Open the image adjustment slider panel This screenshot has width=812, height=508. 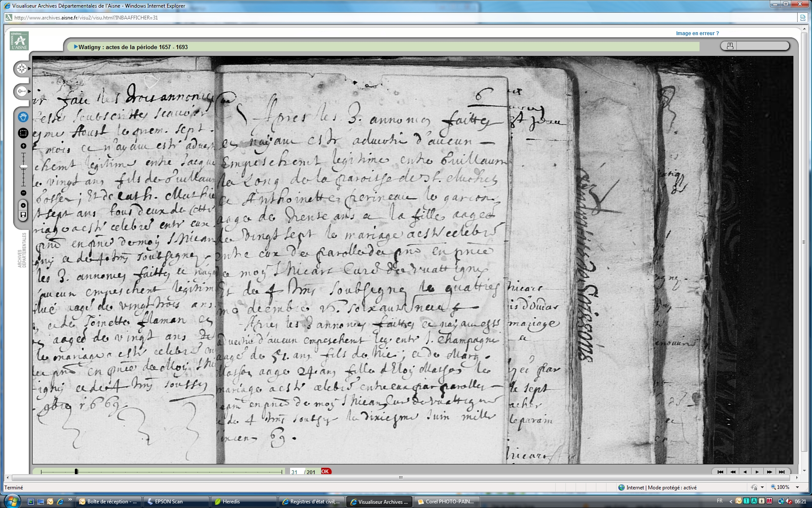coord(22,91)
